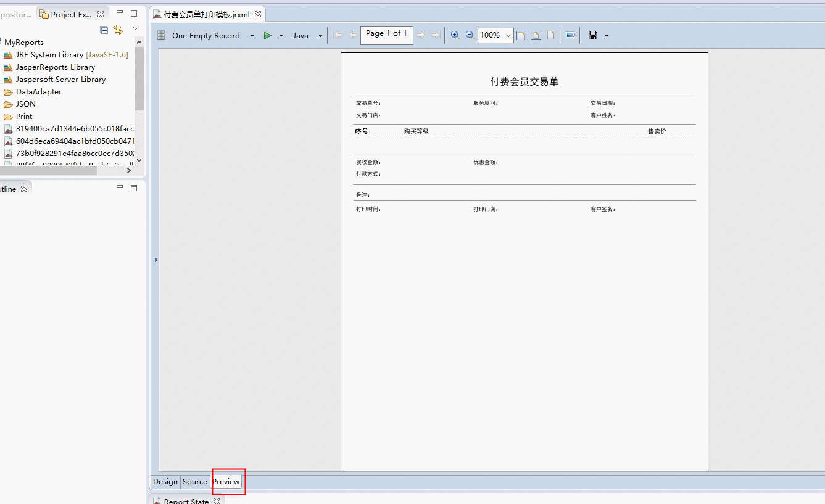Select the MyReports project node
The width and height of the screenshot is (825, 504).
click(24, 43)
